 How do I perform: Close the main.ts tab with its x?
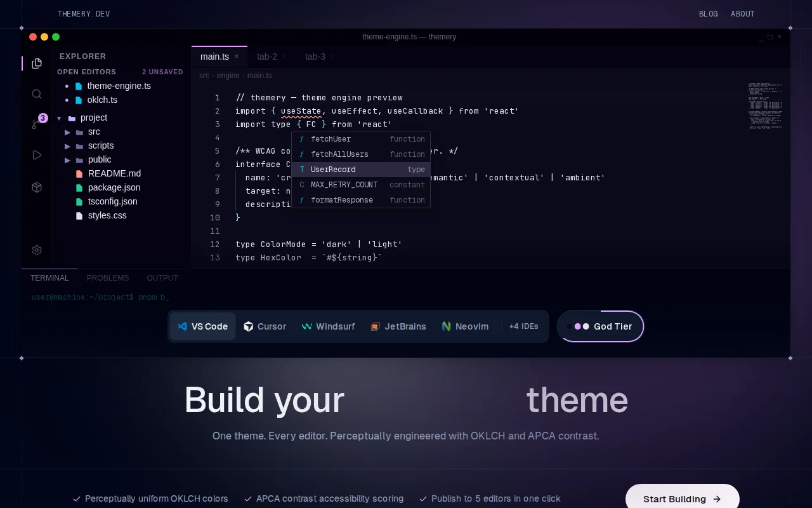click(x=237, y=57)
